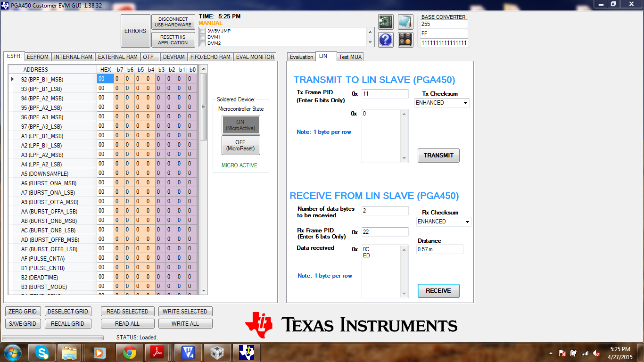
Task: Open the EVAL MONITOR tab
Action: point(255,57)
